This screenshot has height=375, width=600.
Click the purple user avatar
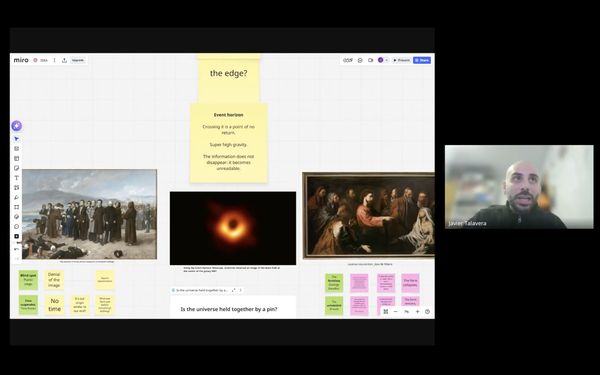(380, 60)
